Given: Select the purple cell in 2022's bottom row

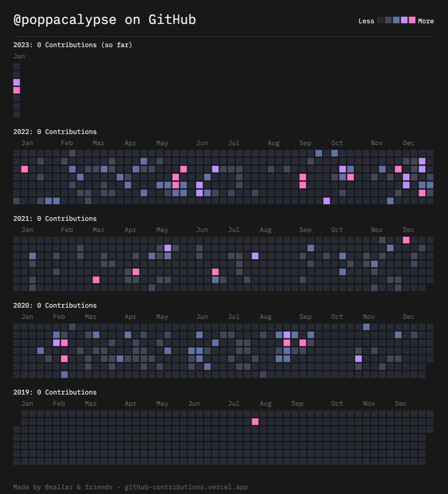Looking at the screenshot, I should pos(326,201).
